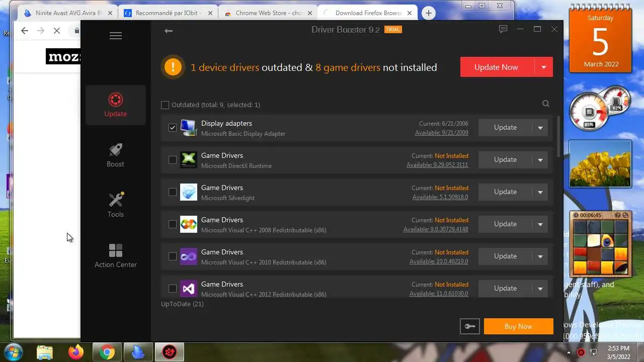Click the TRIAL badge beside Driver Booster 9.2
The width and height of the screenshot is (644, 362).
tap(393, 30)
